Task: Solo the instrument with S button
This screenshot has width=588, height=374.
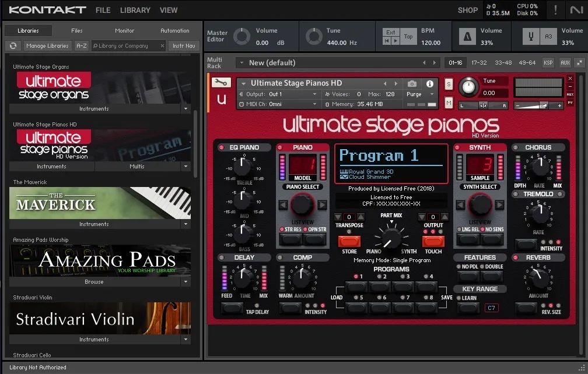Action: tap(449, 84)
